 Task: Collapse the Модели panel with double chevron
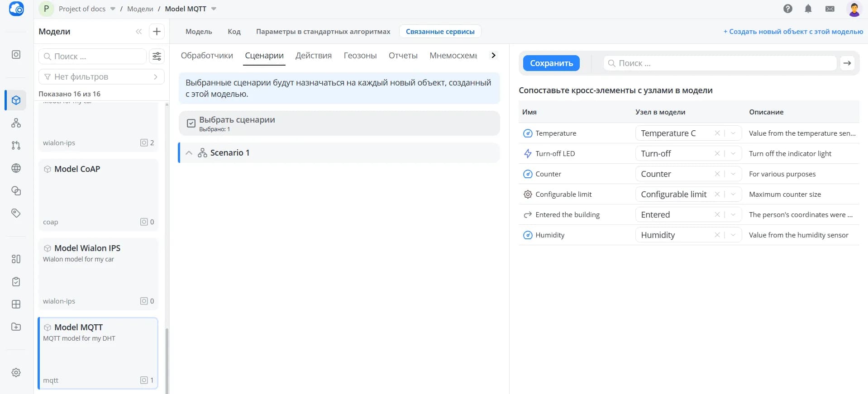[138, 31]
